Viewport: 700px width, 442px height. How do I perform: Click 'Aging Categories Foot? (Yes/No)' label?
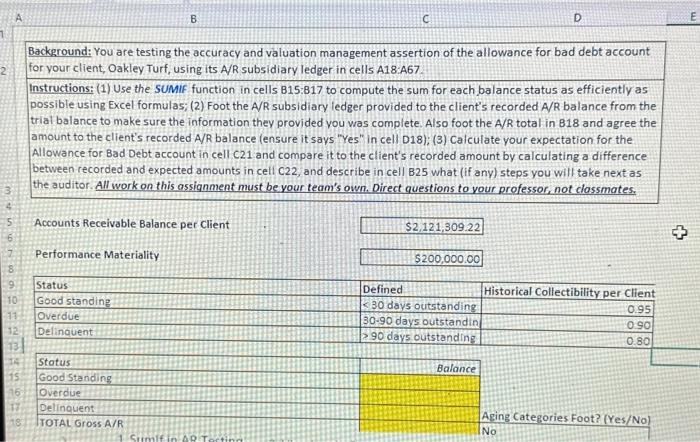tap(566, 418)
